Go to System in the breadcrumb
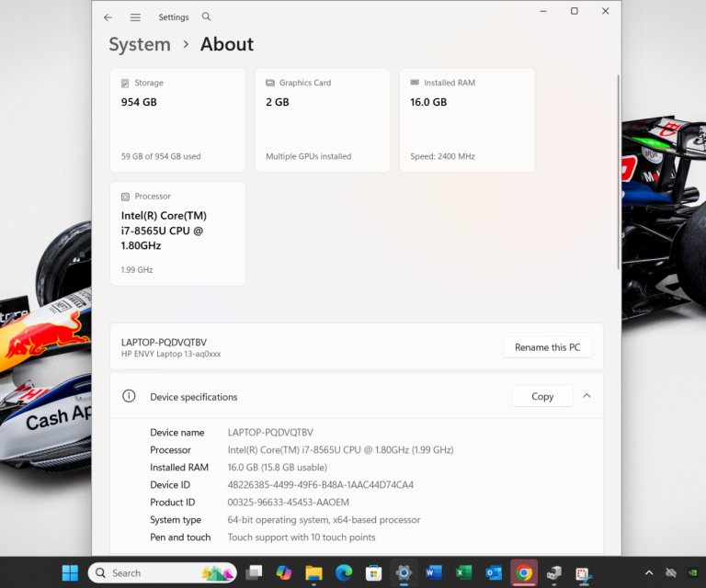Screen dimensions: 706x588 pos(140,44)
